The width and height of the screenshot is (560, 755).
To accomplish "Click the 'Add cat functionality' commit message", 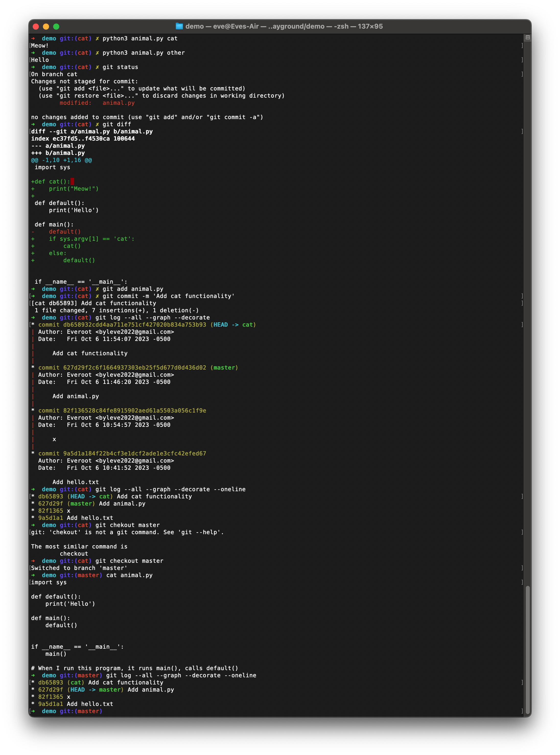I will [x=90, y=353].
